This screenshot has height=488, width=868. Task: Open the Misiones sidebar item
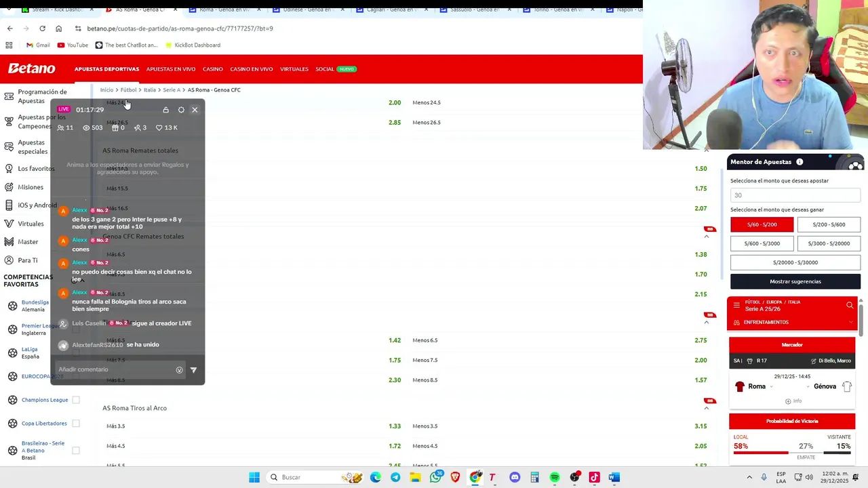tap(30, 187)
